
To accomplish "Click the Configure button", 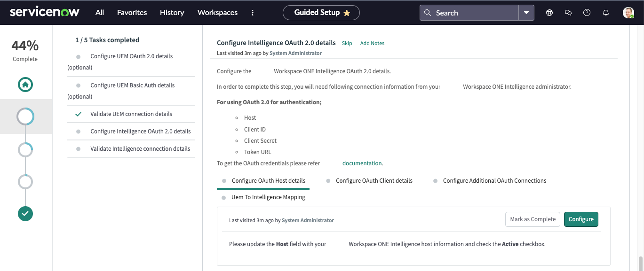I will tap(581, 219).
